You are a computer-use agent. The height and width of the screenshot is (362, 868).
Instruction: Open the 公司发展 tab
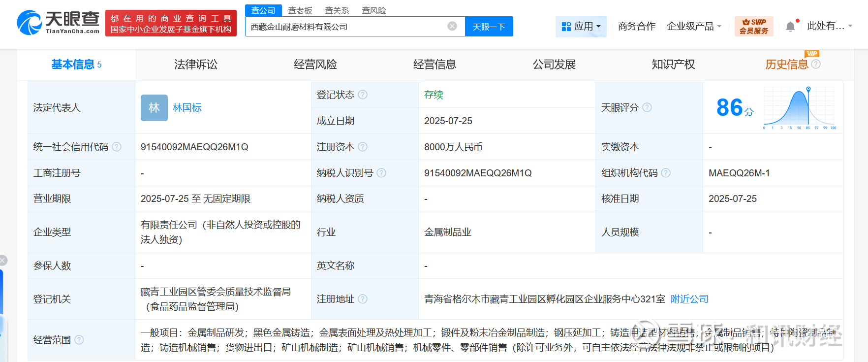(554, 65)
